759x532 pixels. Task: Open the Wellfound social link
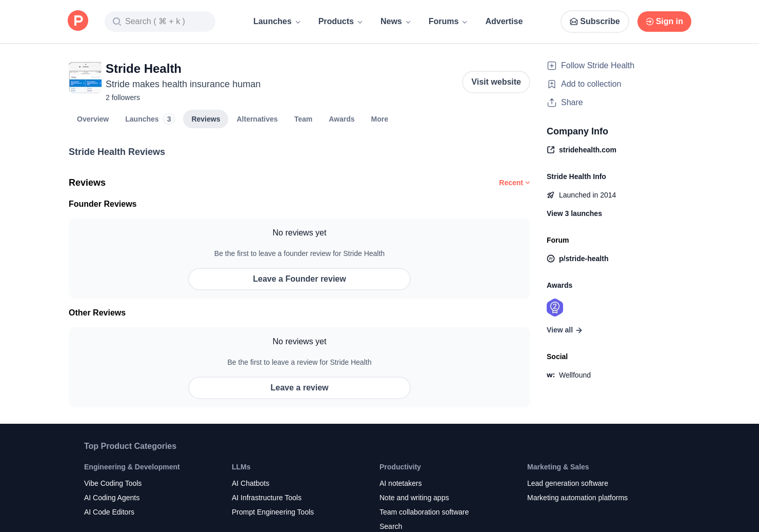(x=574, y=375)
